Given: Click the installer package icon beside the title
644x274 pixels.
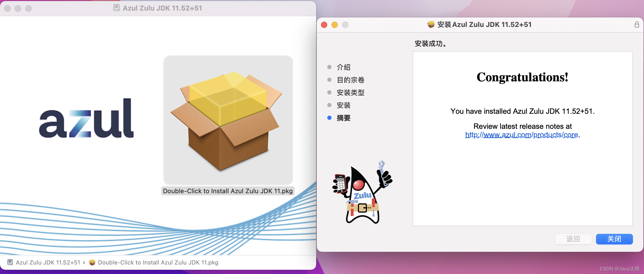Looking at the screenshot, I should [431, 25].
